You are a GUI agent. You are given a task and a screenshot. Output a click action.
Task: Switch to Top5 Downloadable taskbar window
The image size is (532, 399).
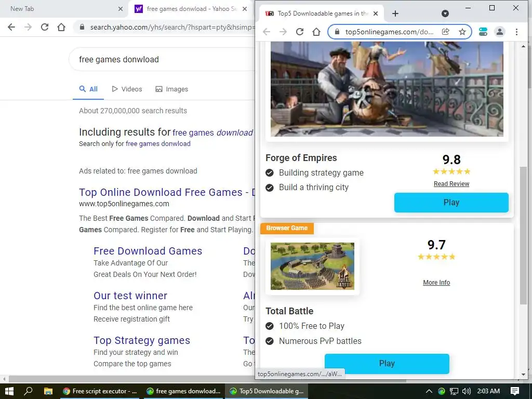click(x=267, y=391)
